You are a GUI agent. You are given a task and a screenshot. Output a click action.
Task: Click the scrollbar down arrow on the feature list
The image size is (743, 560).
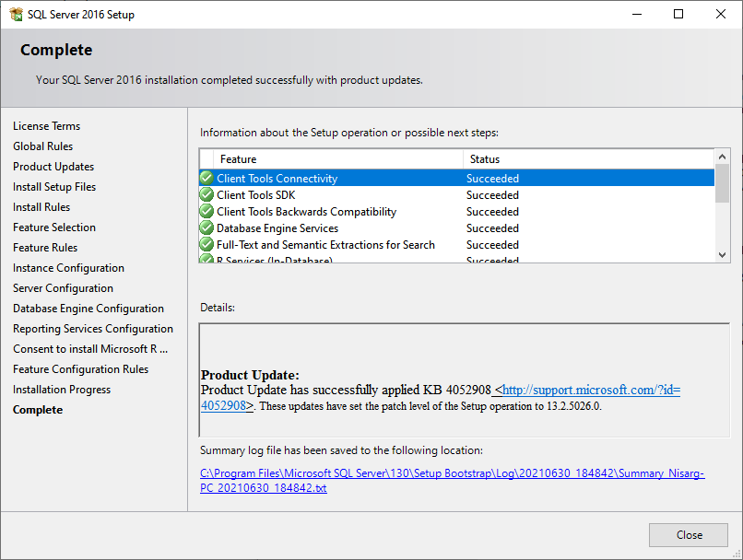721,256
